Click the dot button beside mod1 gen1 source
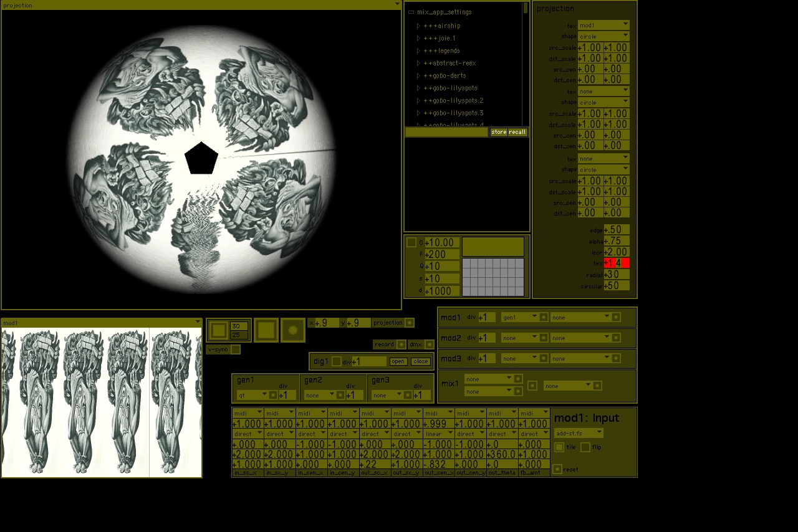 point(544,317)
